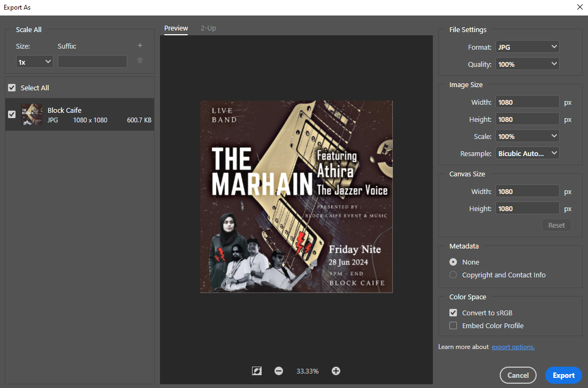588x388 pixels.
Task: Toggle the Select All checkbox
Action: (12, 88)
